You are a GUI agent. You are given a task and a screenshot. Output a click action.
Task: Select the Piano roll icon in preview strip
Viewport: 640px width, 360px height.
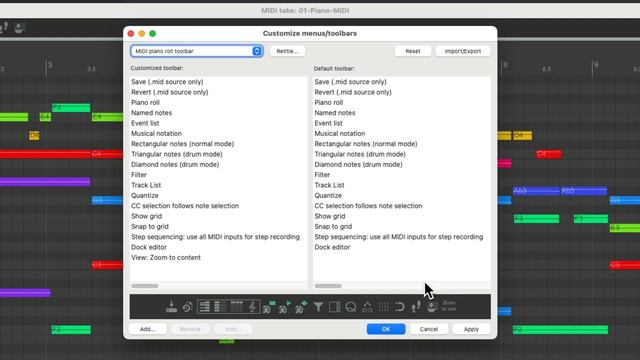pyautogui.click(x=204, y=307)
